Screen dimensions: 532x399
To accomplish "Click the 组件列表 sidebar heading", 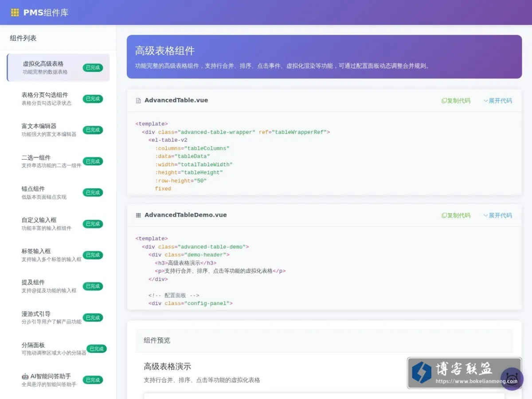I will 23,38.
